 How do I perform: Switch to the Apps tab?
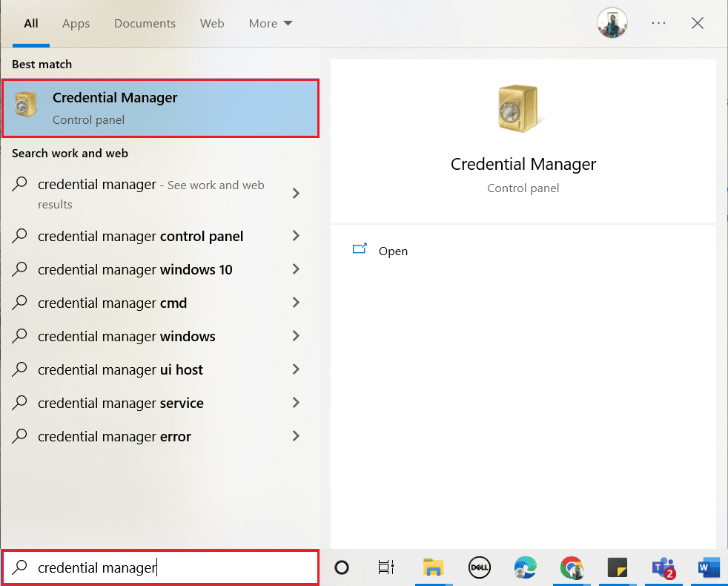(x=76, y=23)
